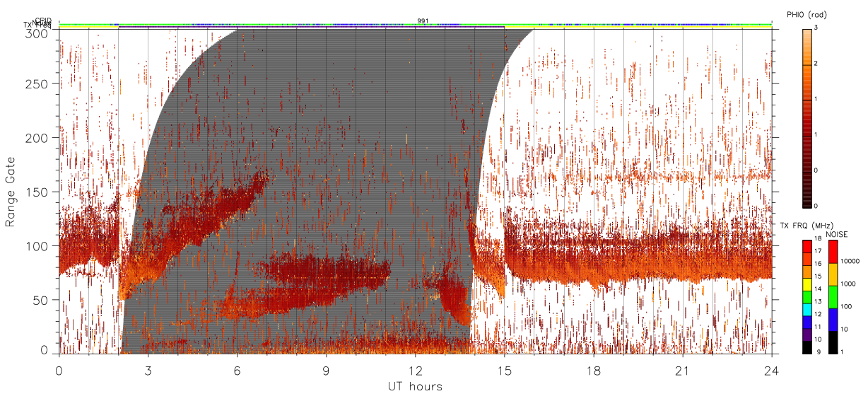Click the 'Range Gate' y-axis label

pyautogui.click(x=11, y=192)
